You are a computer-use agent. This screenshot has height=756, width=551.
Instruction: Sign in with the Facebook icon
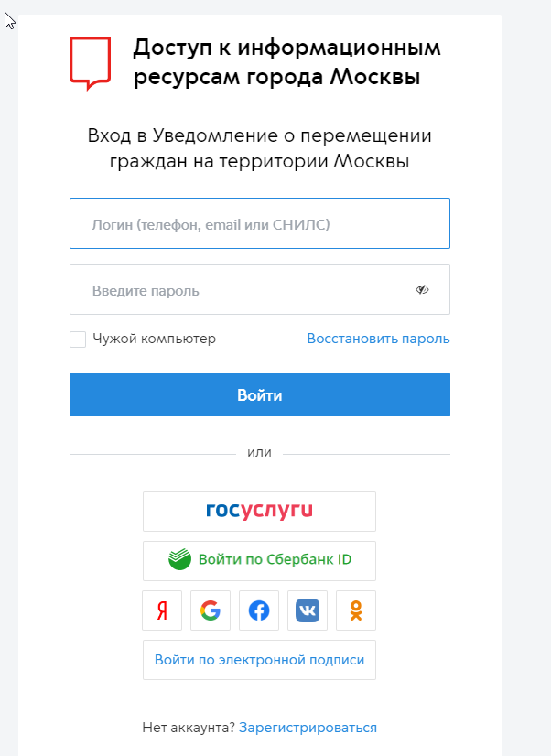tap(259, 610)
